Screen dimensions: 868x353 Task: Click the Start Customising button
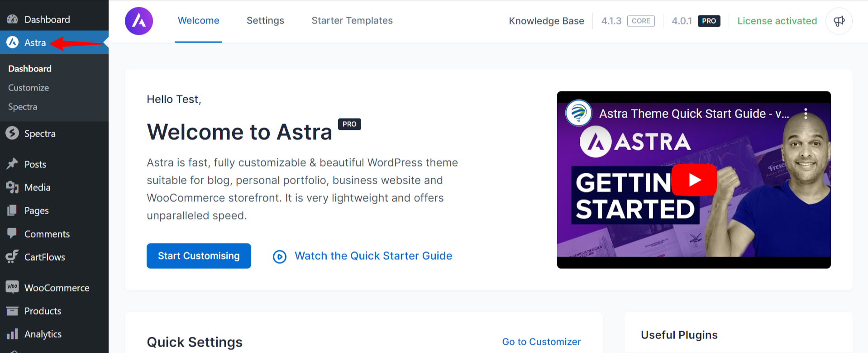199,256
